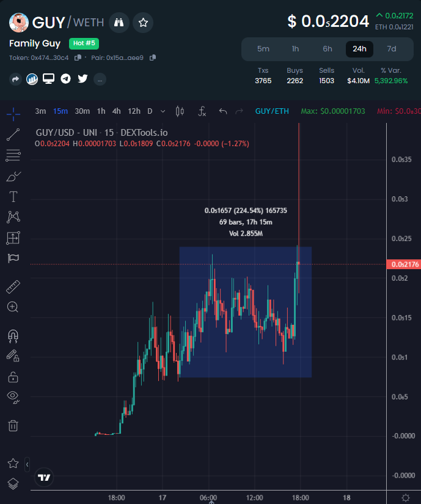Screen dimensions: 421x504
Task: Toggle hide all drawings eye
Action: [x=13, y=397]
